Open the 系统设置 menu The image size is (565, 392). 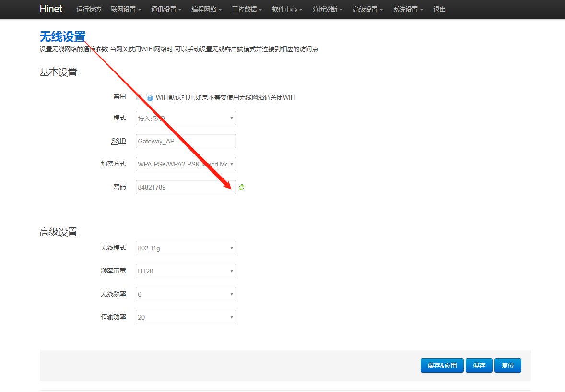pos(408,9)
